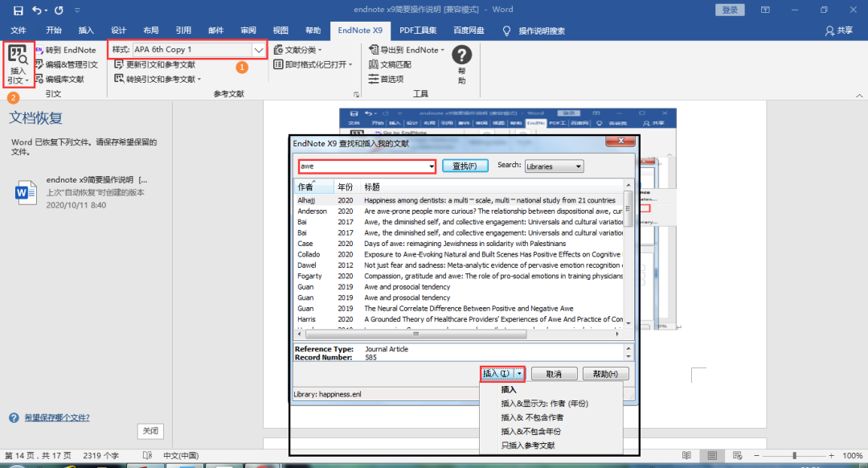Viewport: 868px width, 468px height.
Task: Click the proofing check icon in status bar
Action: coord(147,456)
